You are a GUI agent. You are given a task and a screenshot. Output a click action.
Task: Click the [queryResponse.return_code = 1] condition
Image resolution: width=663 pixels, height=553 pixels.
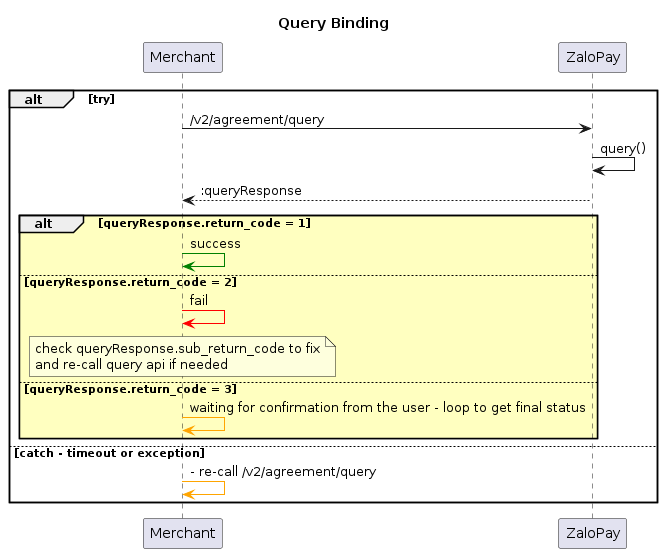[205, 223]
